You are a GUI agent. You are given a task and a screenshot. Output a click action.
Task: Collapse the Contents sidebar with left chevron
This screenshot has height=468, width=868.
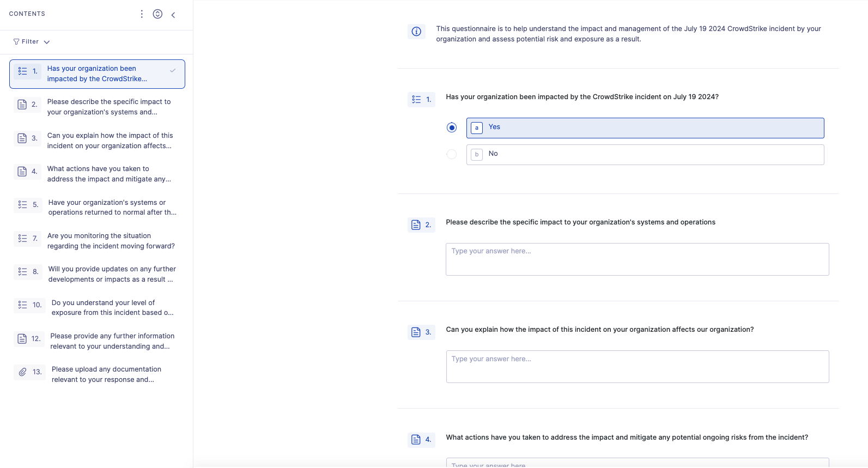[x=173, y=15]
